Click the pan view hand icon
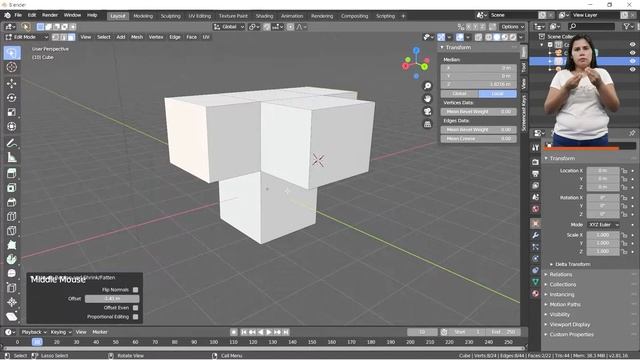 (427, 98)
